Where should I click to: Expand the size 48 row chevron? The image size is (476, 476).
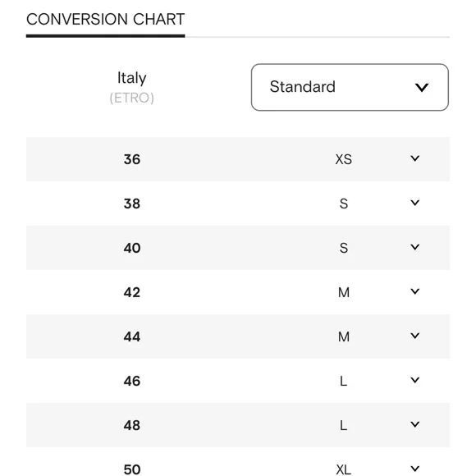pyautogui.click(x=414, y=424)
